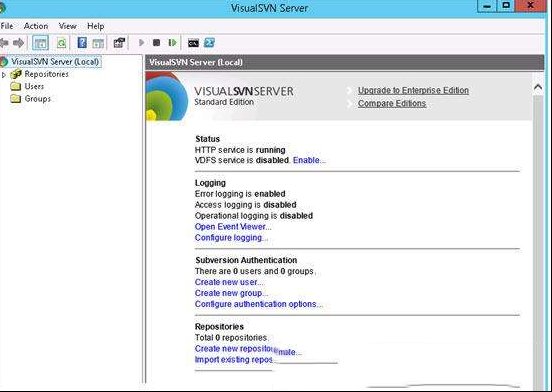Click the Create new user link
This screenshot has width=552, height=392.
click(229, 282)
